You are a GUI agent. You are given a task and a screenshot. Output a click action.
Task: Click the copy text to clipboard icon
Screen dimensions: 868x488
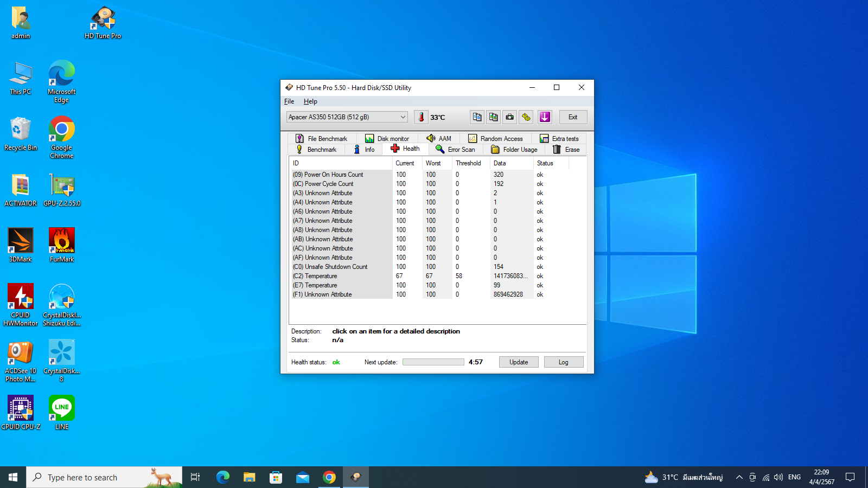(x=477, y=117)
